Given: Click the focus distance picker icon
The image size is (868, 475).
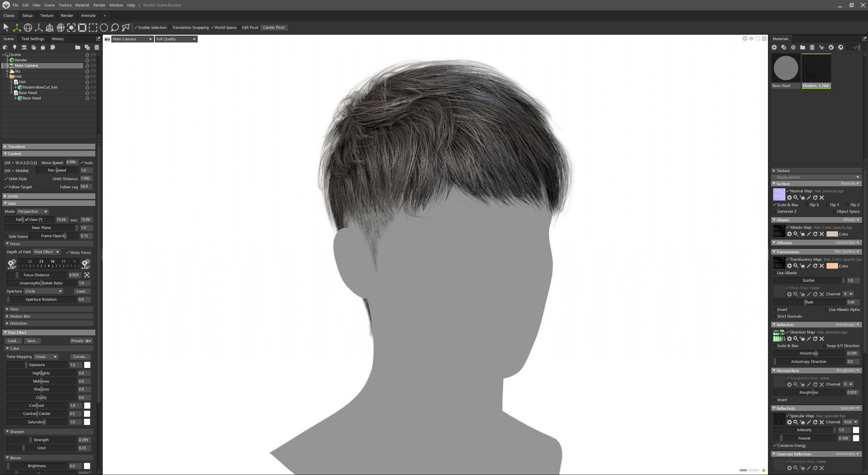Looking at the screenshot, I should 87,275.
